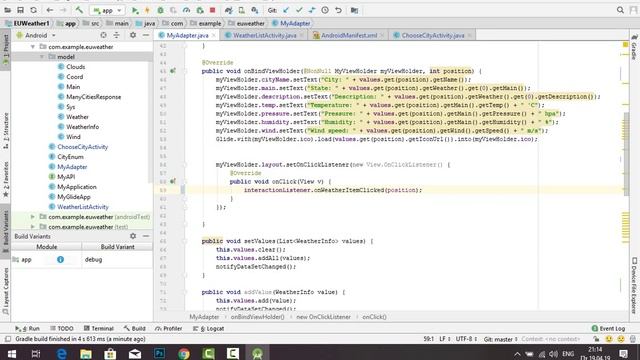640x360 pixels.
Task: Switch to the ChooseCityActivity.java tab
Action: [433, 36]
